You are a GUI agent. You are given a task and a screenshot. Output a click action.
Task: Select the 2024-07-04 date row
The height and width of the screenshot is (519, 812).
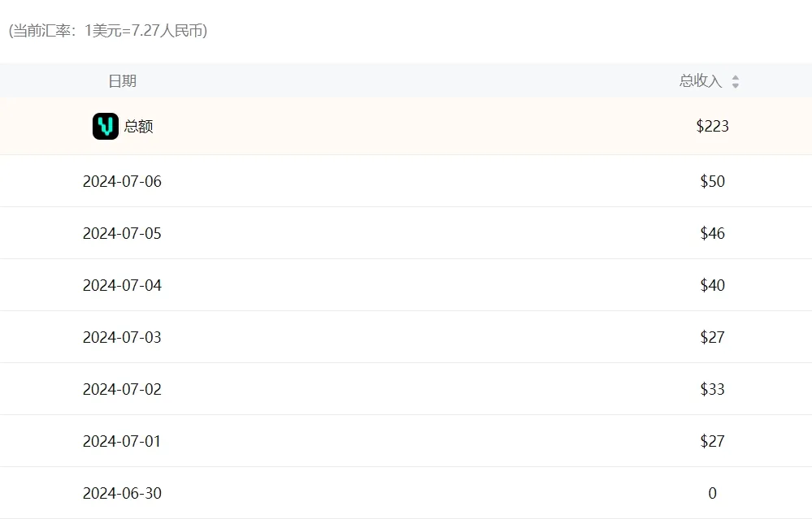[x=122, y=285]
